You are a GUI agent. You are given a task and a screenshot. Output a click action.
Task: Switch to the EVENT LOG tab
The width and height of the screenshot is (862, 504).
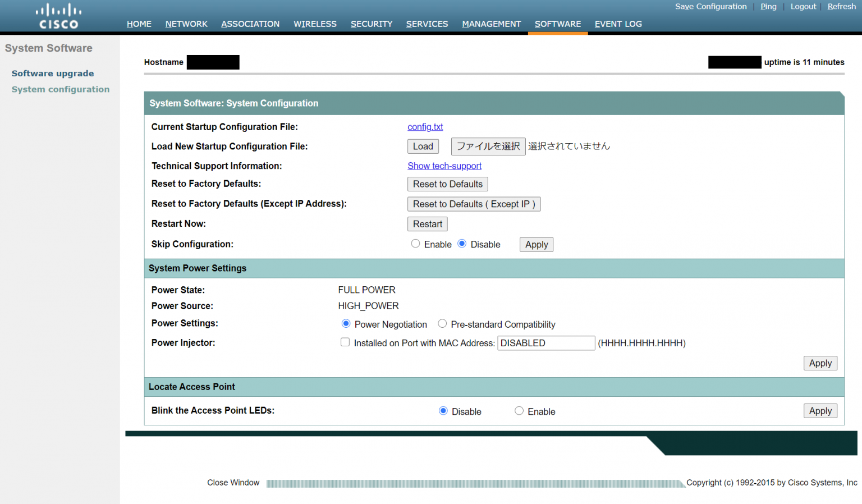click(x=618, y=24)
